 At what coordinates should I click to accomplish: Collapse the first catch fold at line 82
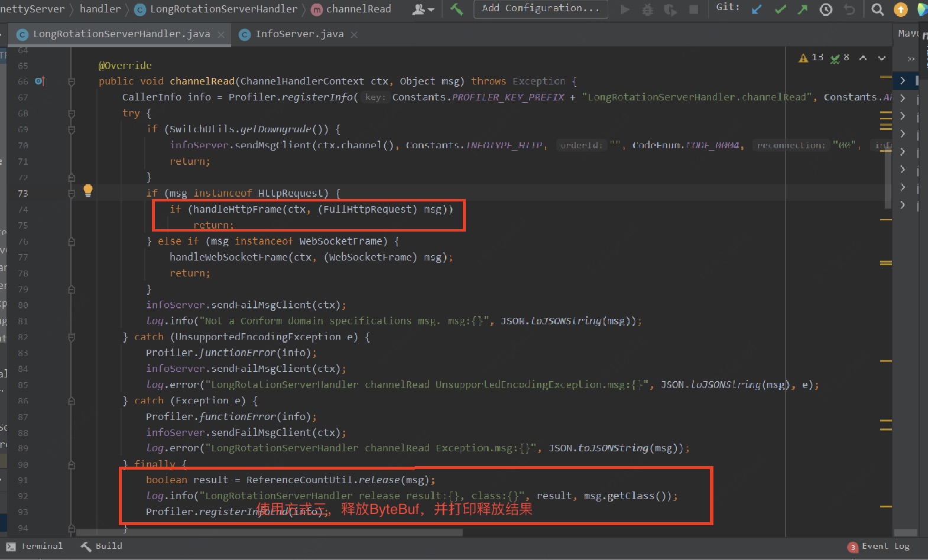[x=72, y=337]
